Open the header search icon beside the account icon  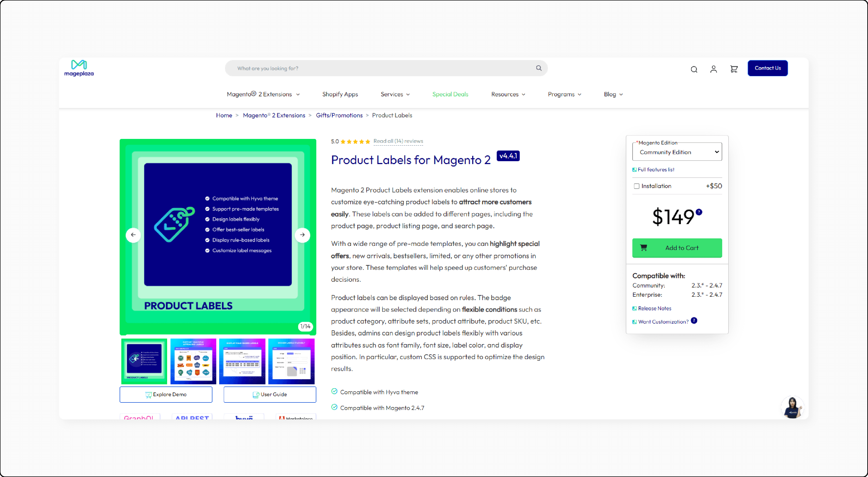tap(694, 69)
